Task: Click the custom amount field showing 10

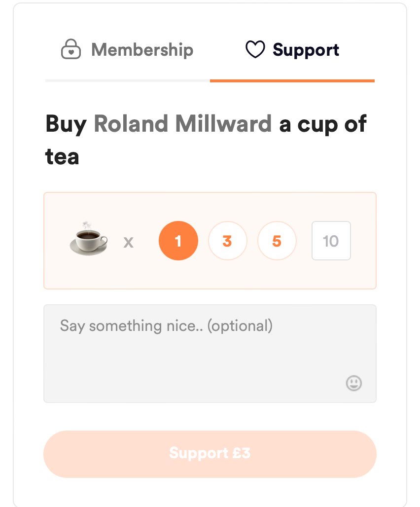Action: (x=331, y=241)
